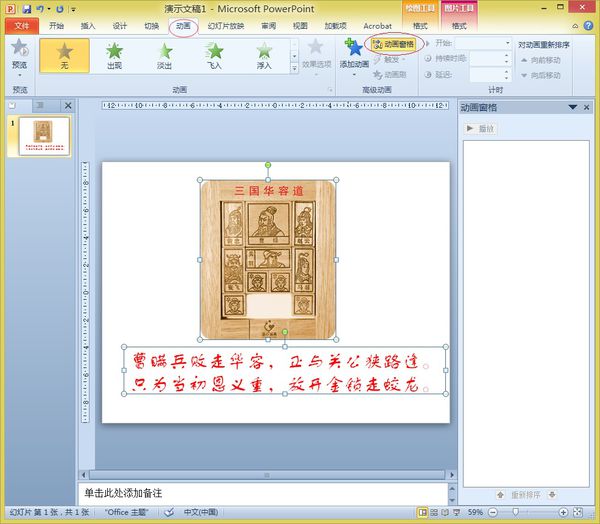The width and height of the screenshot is (600, 524).
Task: Toggle the 动画窗格 (Animation Pane) button
Action: point(394,44)
